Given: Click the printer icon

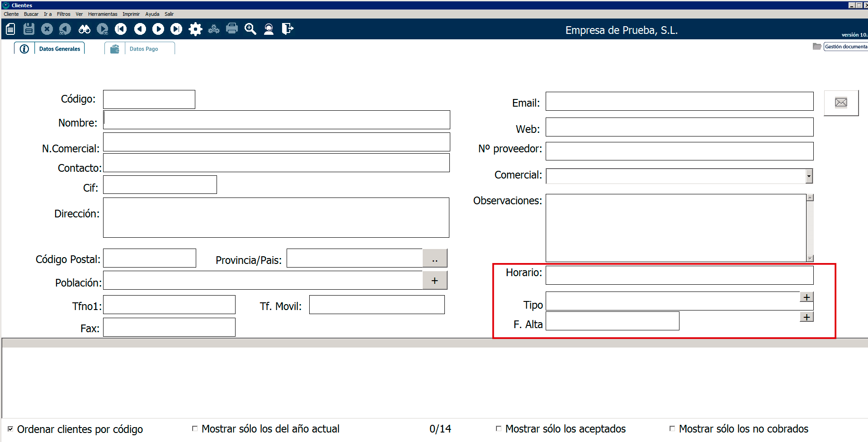Looking at the screenshot, I should (x=232, y=29).
